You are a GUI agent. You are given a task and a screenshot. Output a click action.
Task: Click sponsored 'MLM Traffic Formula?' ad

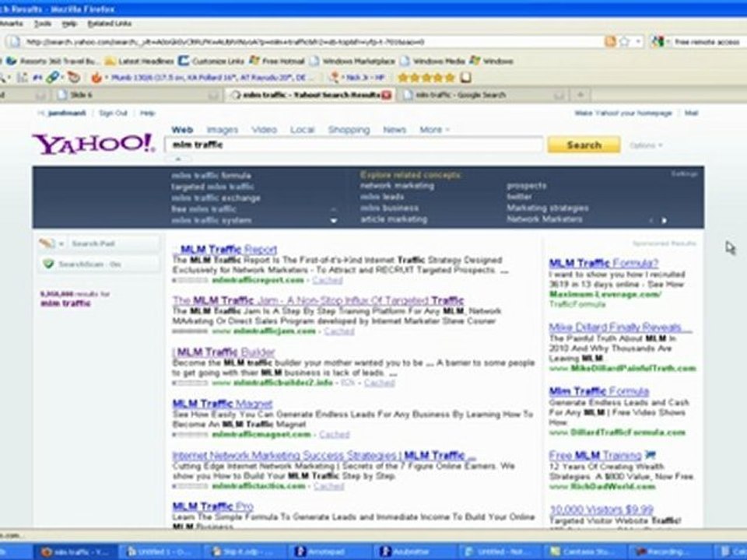pos(603,263)
